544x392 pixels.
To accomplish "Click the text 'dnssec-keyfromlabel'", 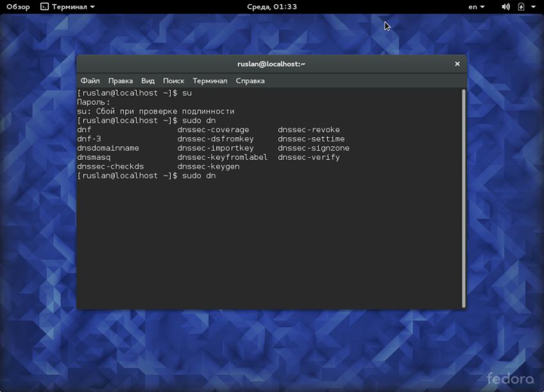I will [x=223, y=157].
